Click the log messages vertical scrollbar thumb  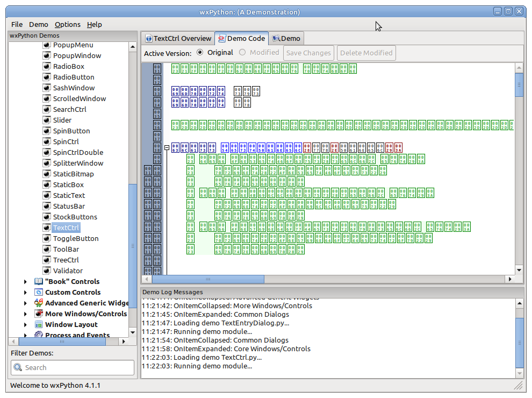520,343
